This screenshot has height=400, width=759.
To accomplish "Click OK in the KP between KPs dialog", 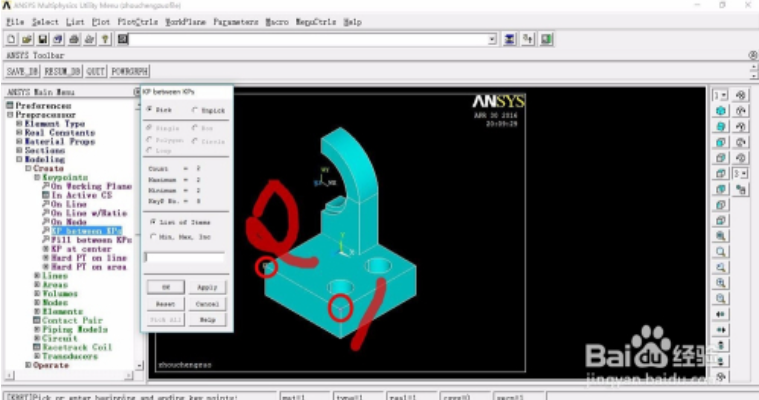I will tap(166, 287).
